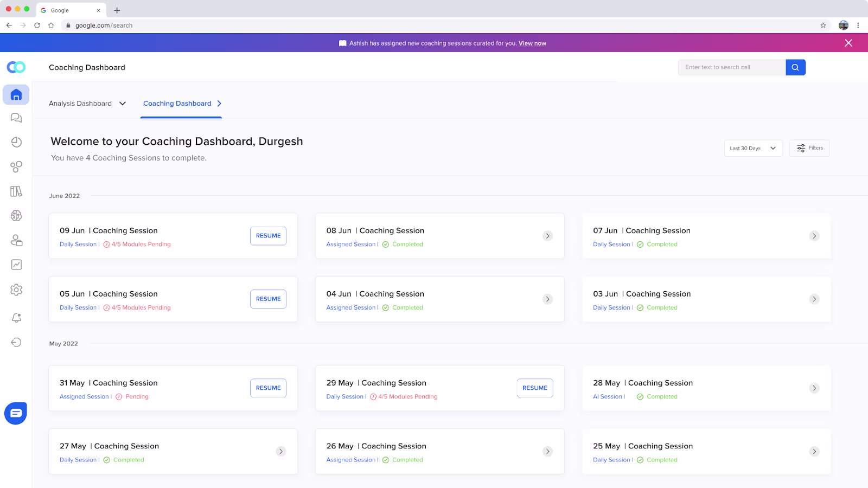
Task: Click the 03 Jun Coaching Session title
Action: click(x=642, y=294)
